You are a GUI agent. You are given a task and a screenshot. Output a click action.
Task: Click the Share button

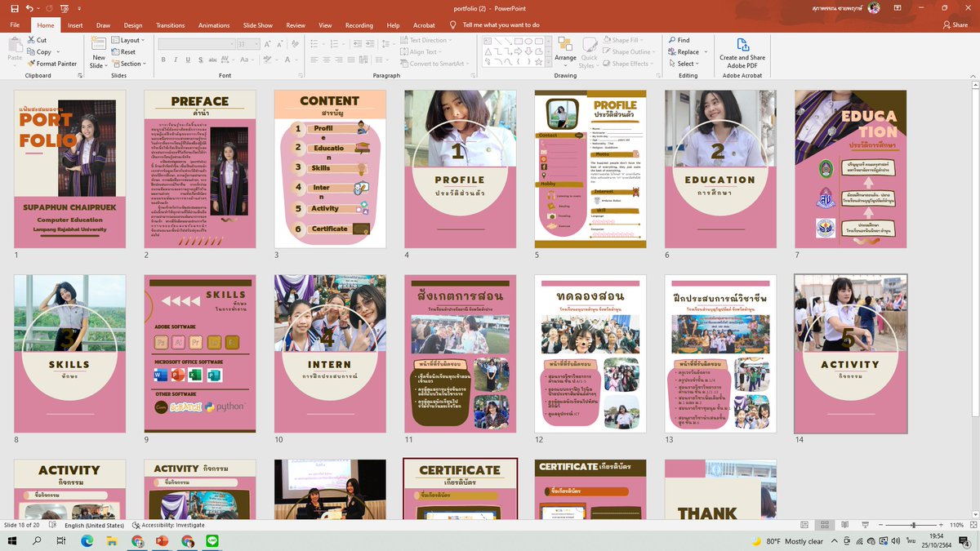point(955,25)
